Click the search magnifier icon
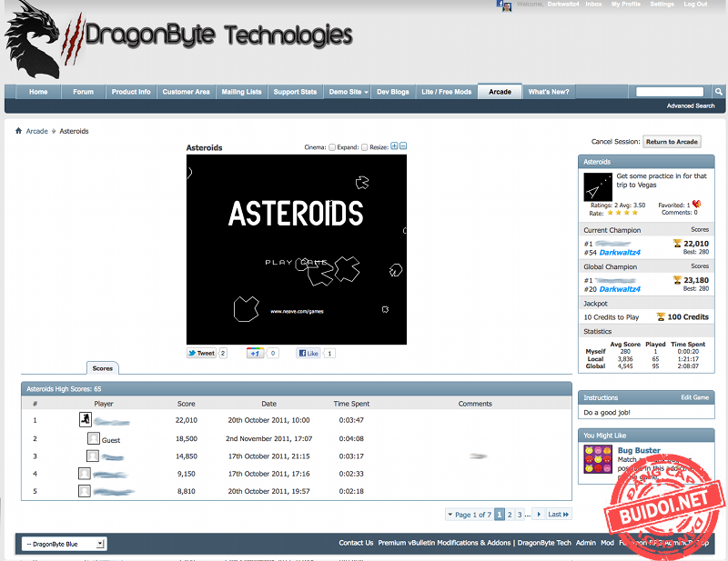Viewport: 728px width, 561px height. 718,92
